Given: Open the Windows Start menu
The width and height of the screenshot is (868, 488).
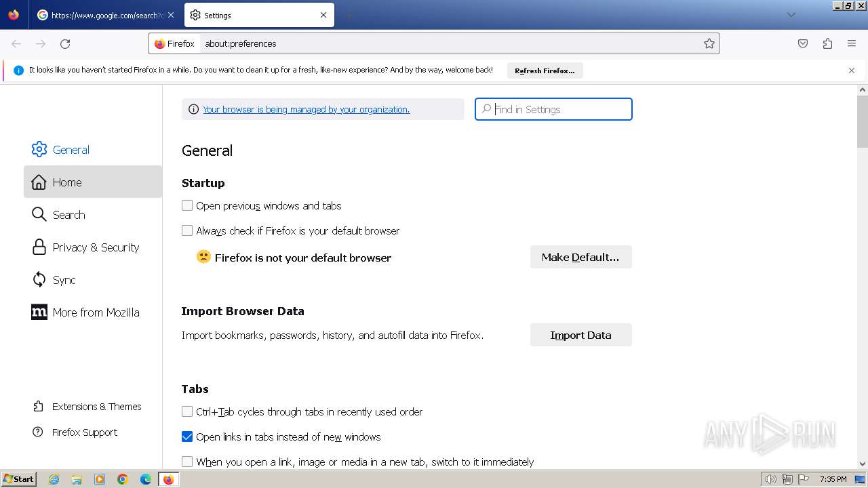Looking at the screenshot, I should click(x=18, y=479).
